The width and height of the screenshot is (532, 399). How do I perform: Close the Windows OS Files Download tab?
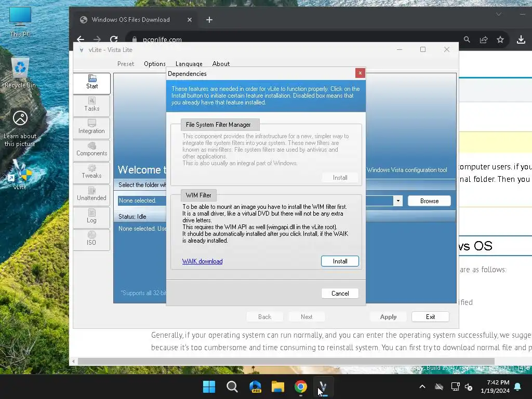point(190,20)
